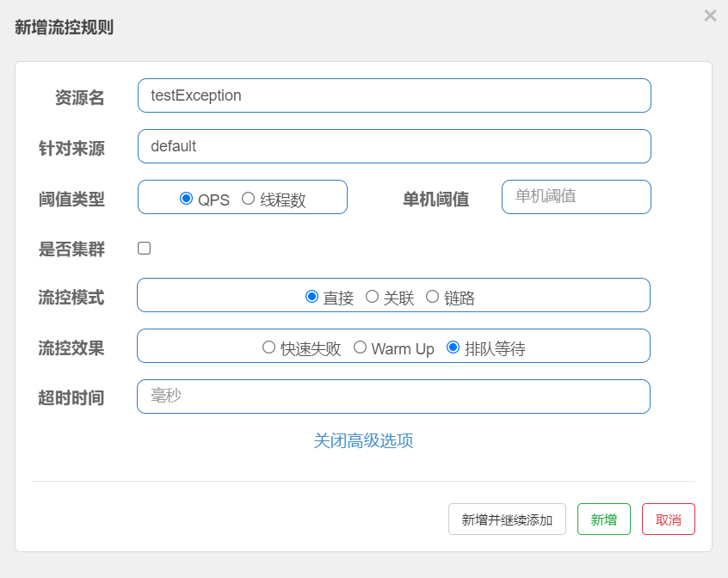Select the 快速失败 flow effect
Image resolution: width=728 pixels, height=578 pixels.
[268, 347]
